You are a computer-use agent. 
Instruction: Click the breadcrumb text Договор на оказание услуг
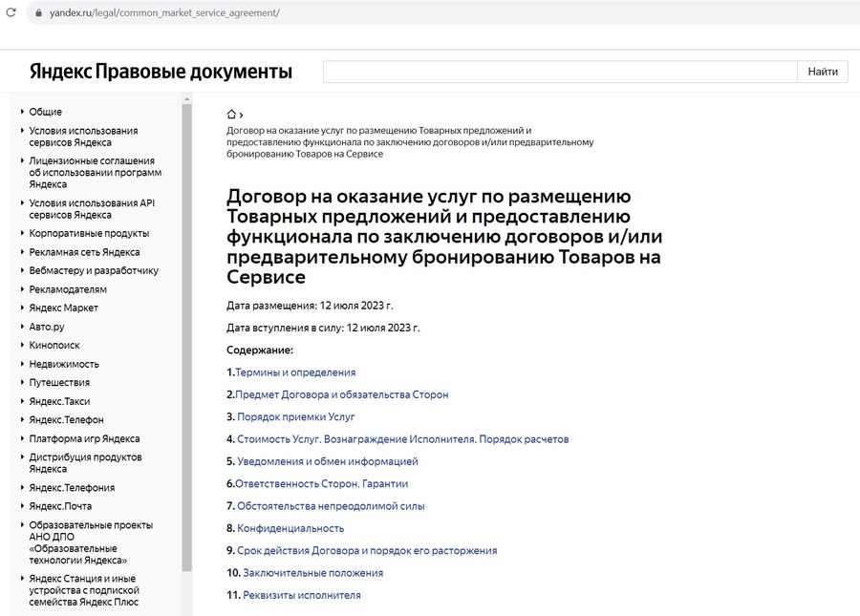pos(410,142)
